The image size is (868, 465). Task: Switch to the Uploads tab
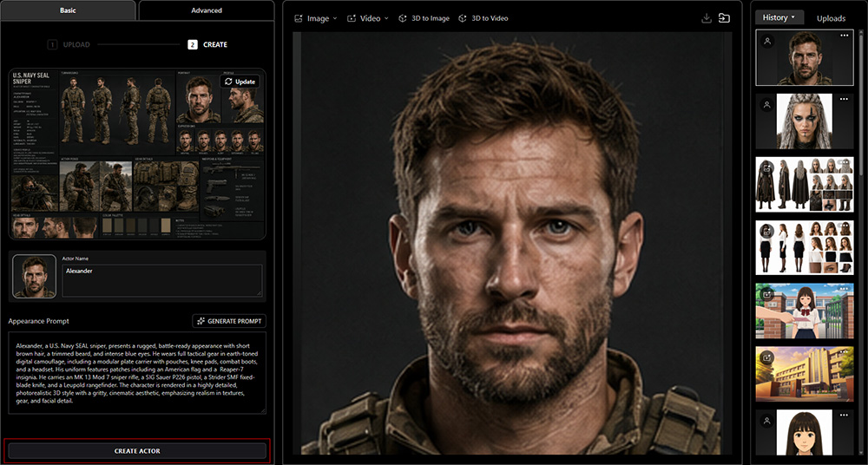click(831, 18)
